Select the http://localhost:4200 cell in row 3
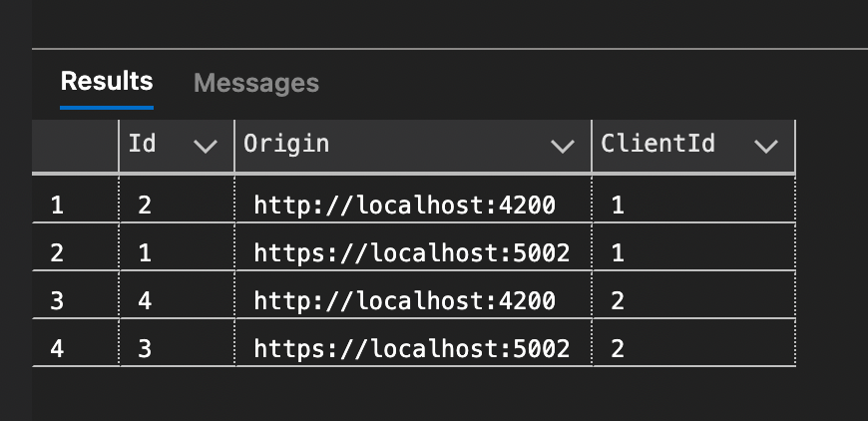Viewport: 868px width, 421px height. click(x=404, y=300)
